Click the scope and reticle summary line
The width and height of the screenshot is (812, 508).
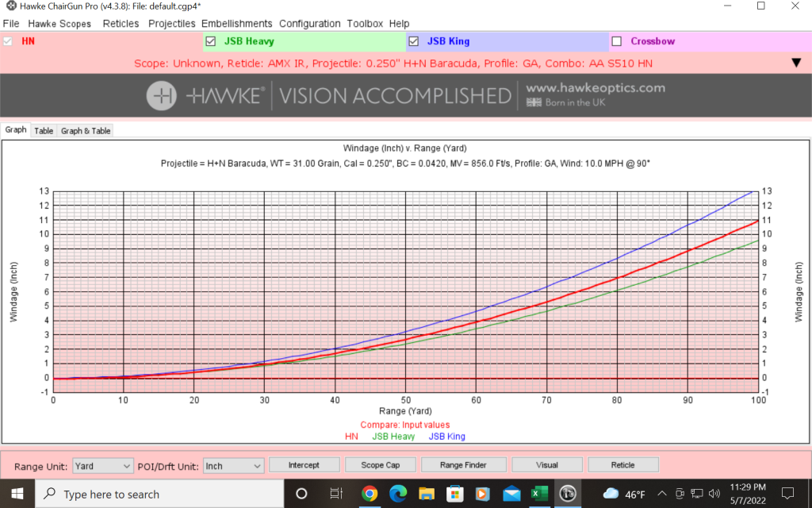point(393,63)
